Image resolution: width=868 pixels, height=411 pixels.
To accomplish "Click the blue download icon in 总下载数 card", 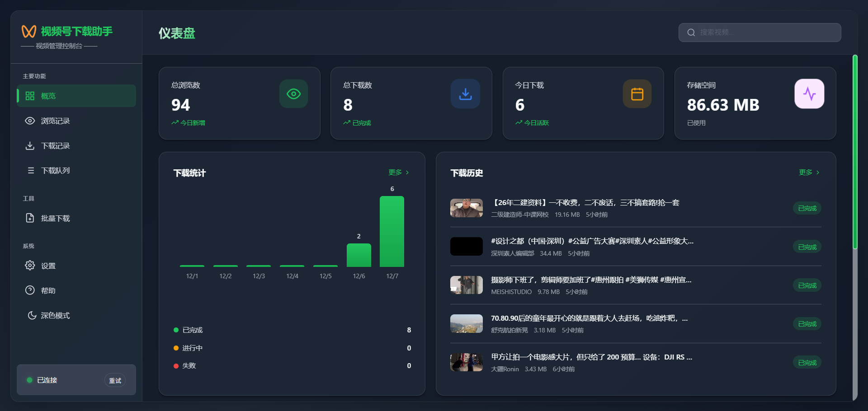I will [x=465, y=94].
